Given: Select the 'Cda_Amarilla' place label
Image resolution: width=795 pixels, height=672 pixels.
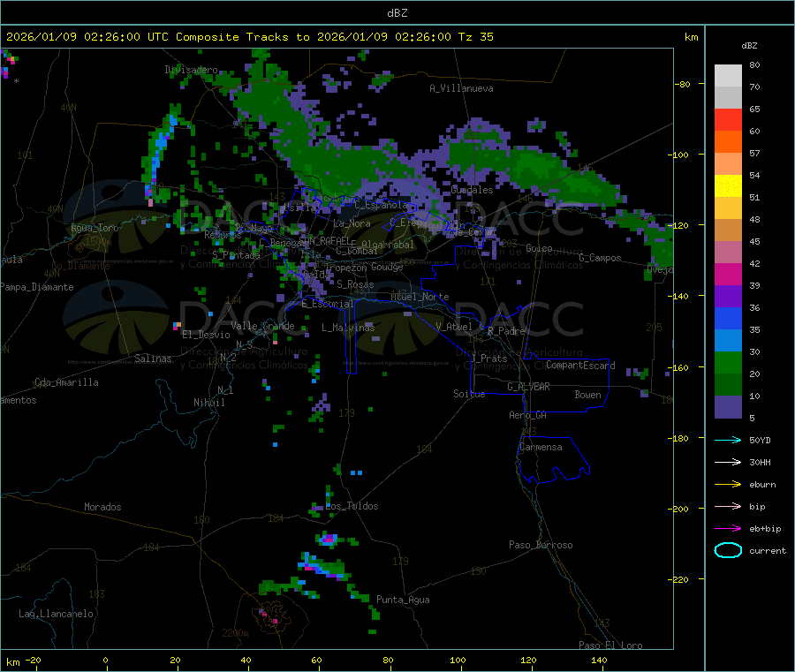Looking at the screenshot, I should tap(66, 382).
